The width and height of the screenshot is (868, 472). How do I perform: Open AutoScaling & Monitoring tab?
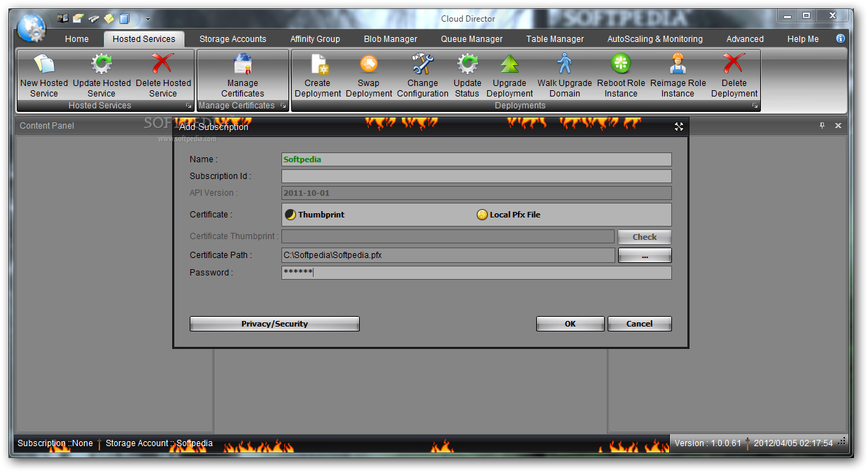(x=655, y=39)
